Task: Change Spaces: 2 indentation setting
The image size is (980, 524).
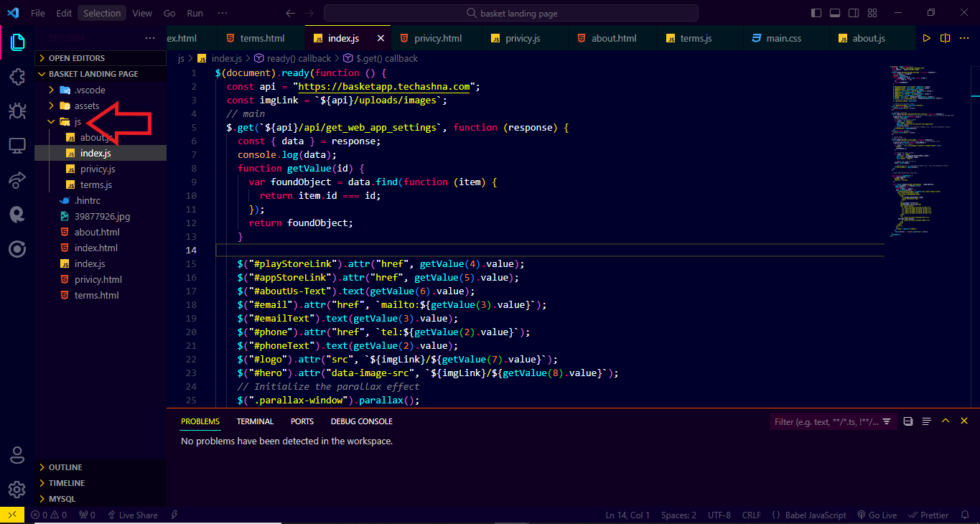Action: pos(678,515)
